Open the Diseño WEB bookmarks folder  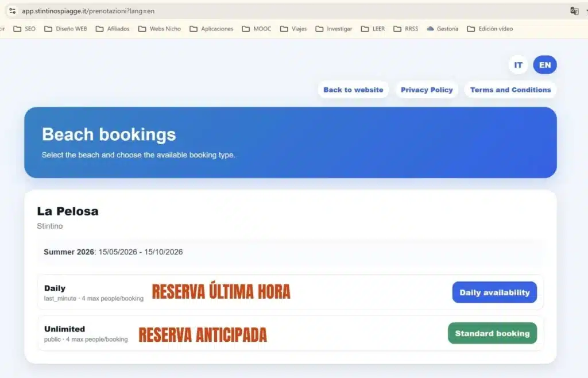point(65,29)
